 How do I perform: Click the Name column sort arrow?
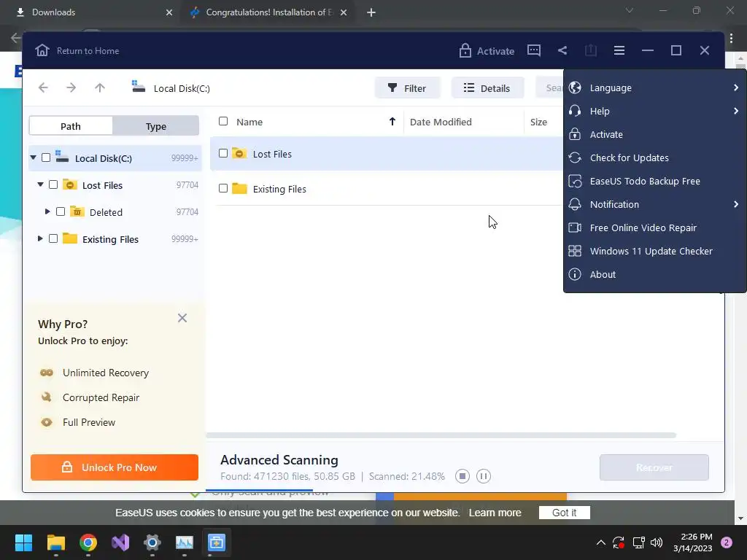point(392,122)
